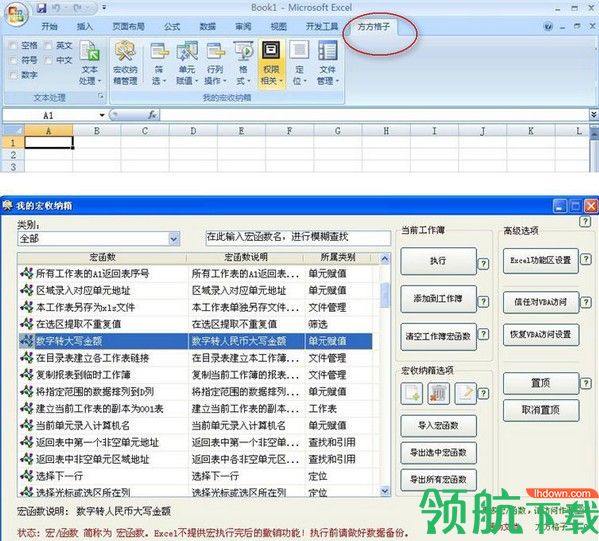
Task: Click the help icon next to 添加到工作簿
Action: click(x=484, y=301)
